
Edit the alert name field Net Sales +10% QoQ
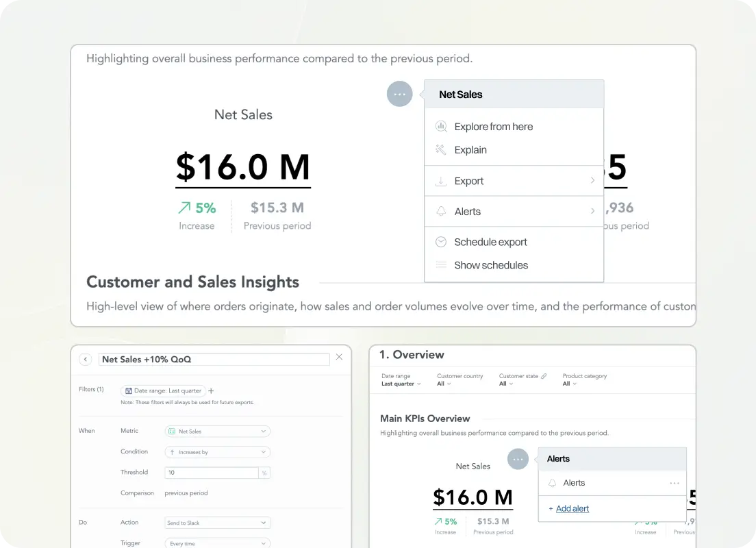pyautogui.click(x=214, y=359)
